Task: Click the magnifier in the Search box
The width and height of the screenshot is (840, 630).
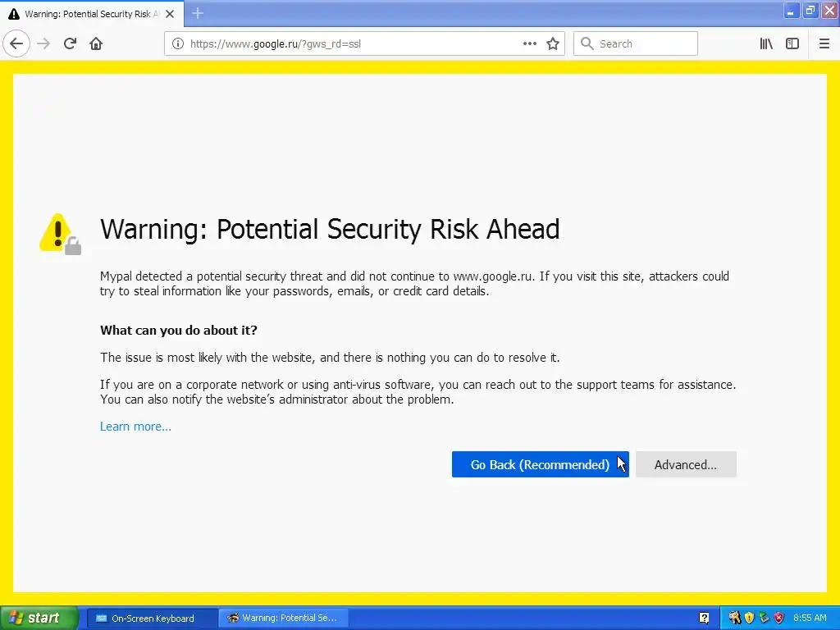Action: click(x=587, y=43)
